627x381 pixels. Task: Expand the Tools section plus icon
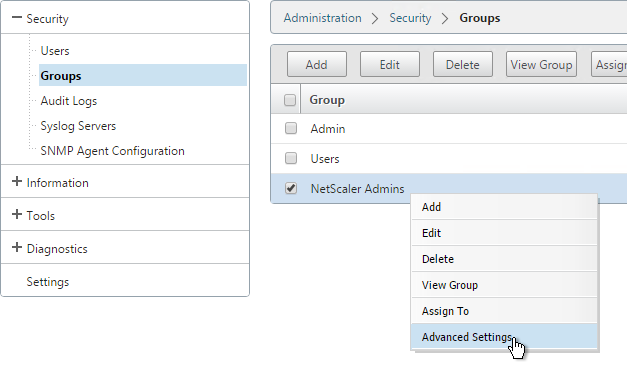pyautogui.click(x=16, y=214)
